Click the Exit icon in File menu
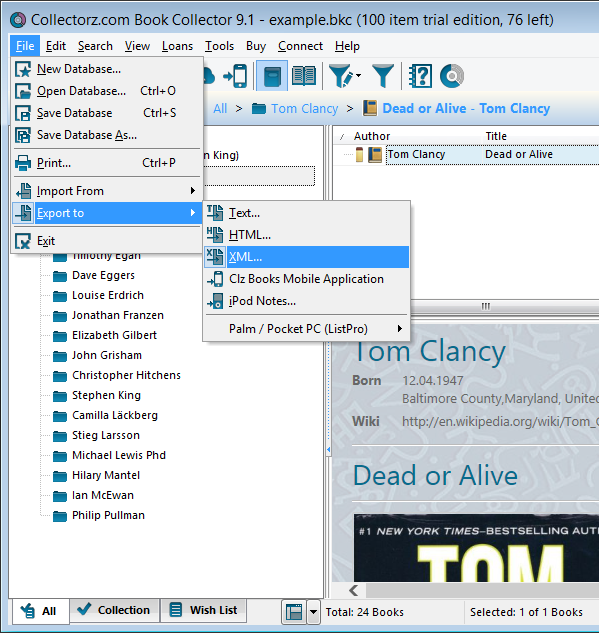Viewport: 599px width, 633px height. pos(23,241)
